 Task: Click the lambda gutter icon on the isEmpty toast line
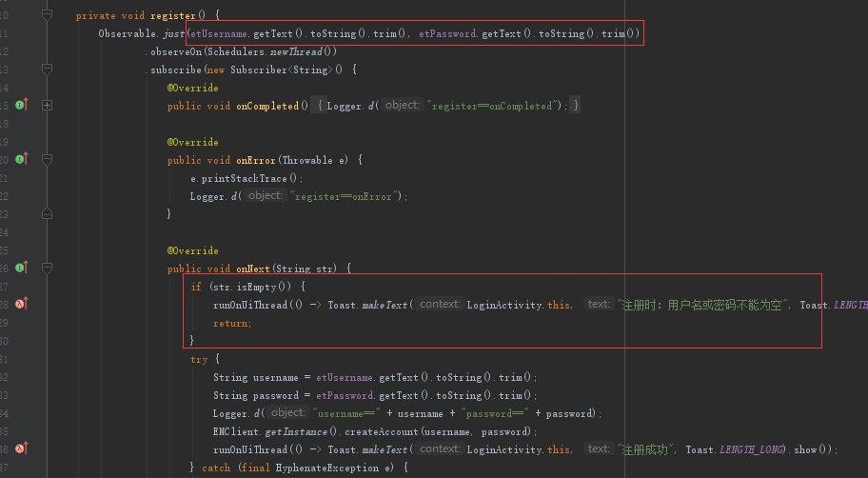(x=22, y=304)
